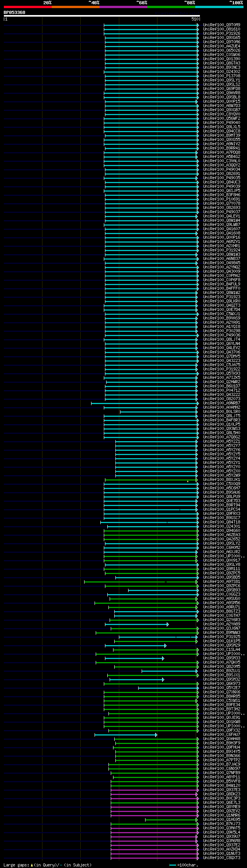The image size is (247, 868).
Task: Select label UniRef100_Q9SLS2
Action: (222, 85)
